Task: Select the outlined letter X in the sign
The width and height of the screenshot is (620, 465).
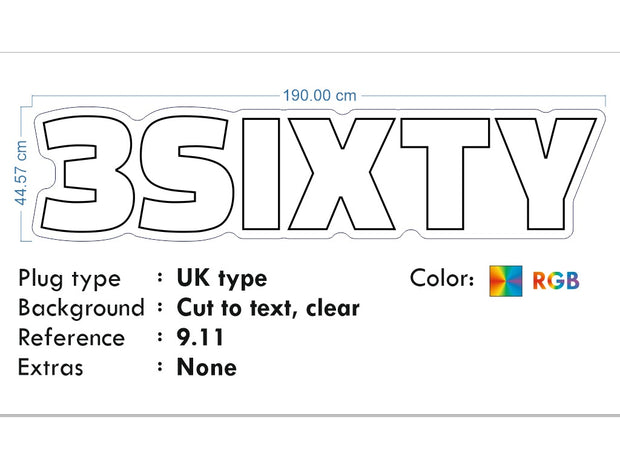Action: tap(336, 173)
